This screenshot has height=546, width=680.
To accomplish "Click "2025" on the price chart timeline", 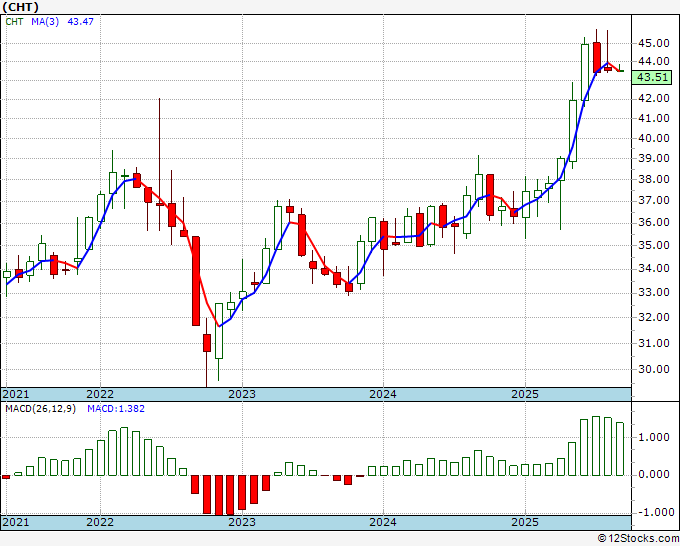I will click(525, 394).
